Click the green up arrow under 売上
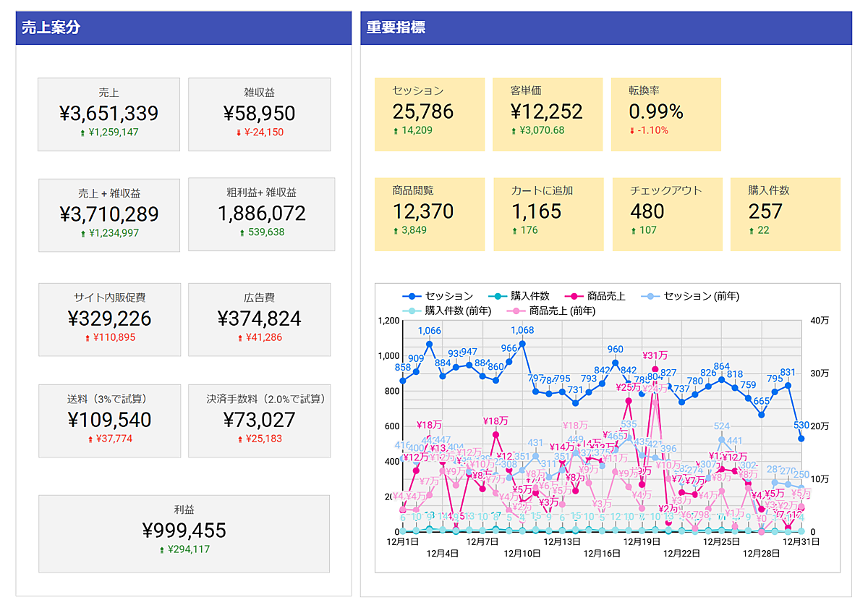This screenshot has width=868, height=608. [82, 133]
